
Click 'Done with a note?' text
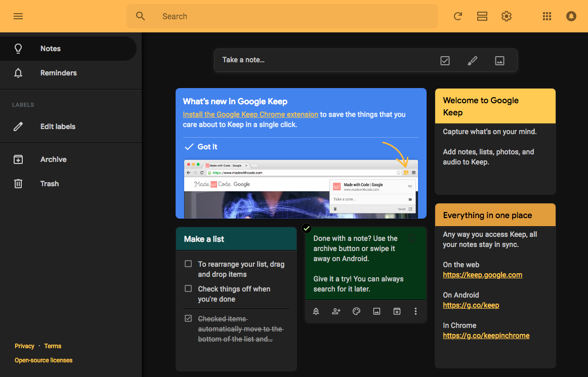(342, 238)
